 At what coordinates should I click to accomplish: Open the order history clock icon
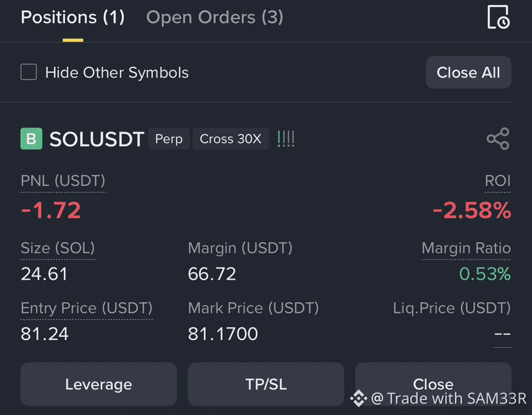(499, 17)
